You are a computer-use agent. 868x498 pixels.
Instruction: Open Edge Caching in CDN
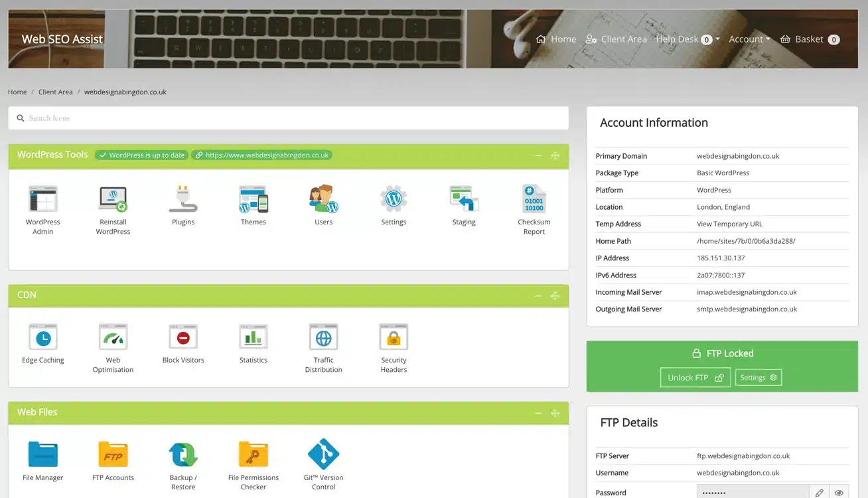pyautogui.click(x=43, y=337)
